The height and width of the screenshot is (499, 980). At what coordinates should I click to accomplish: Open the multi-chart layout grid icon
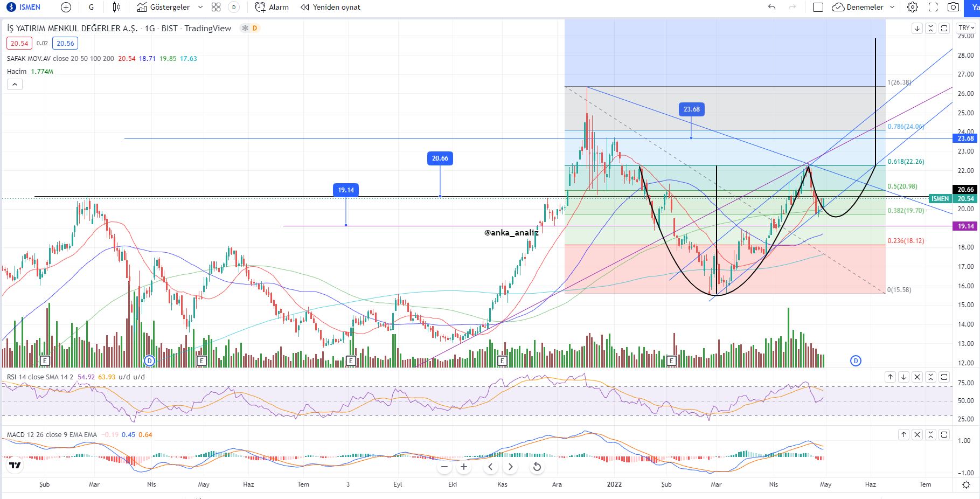pos(216,7)
